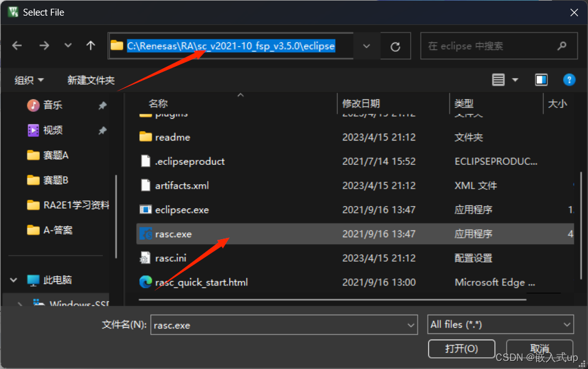The image size is (588, 369).
Task: Click the Edge icon of rasc_quick_start.html
Action: (145, 282)
